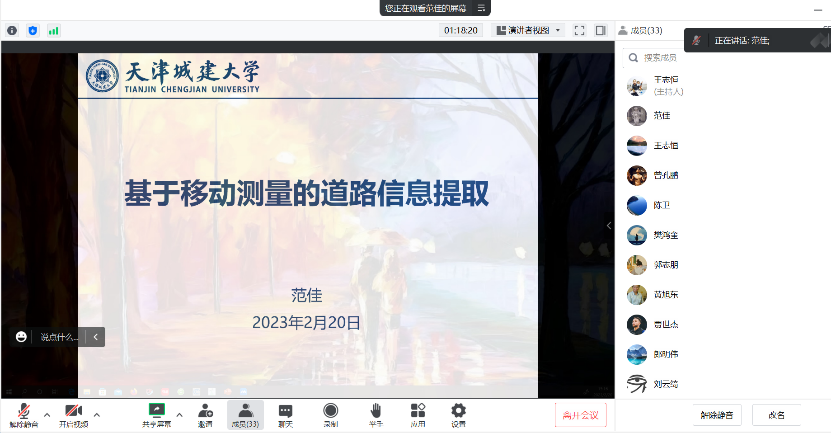
Task: Click the sunset landscape avatar, third member
Action: [x=636, y=145]
